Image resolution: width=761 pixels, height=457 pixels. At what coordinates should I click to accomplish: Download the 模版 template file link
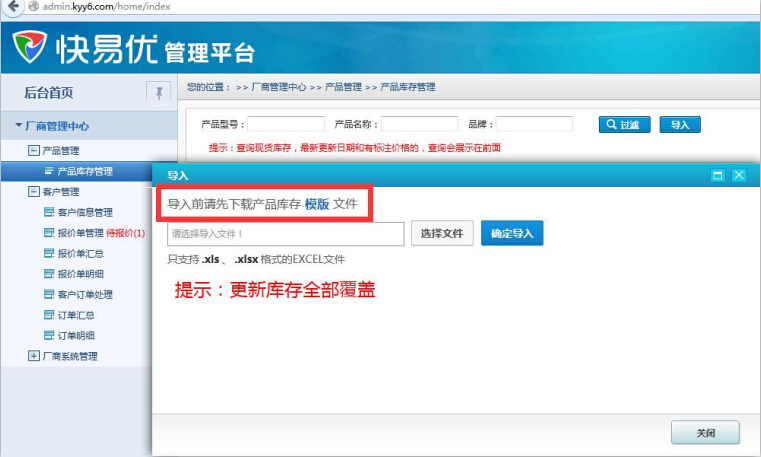tap(317, 204)
